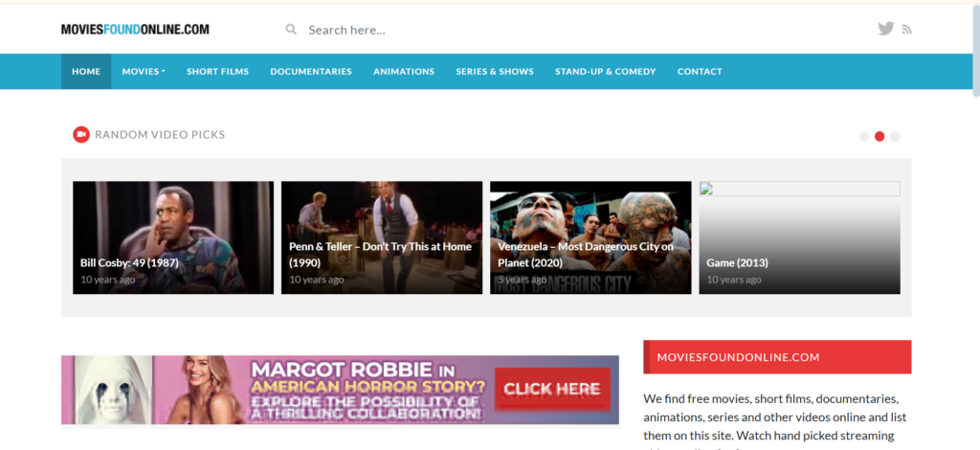Select the third carousel page dot

pyautogui.click(x=895, y=136)
